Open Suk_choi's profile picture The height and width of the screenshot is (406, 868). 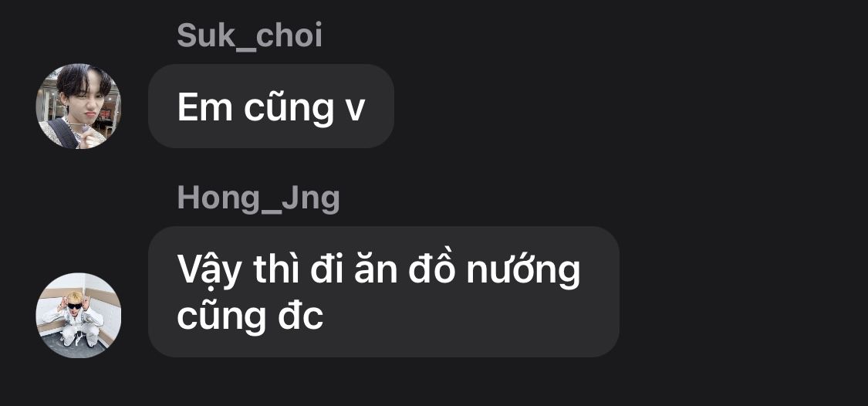pyautogui.click(x=78, y=106)
